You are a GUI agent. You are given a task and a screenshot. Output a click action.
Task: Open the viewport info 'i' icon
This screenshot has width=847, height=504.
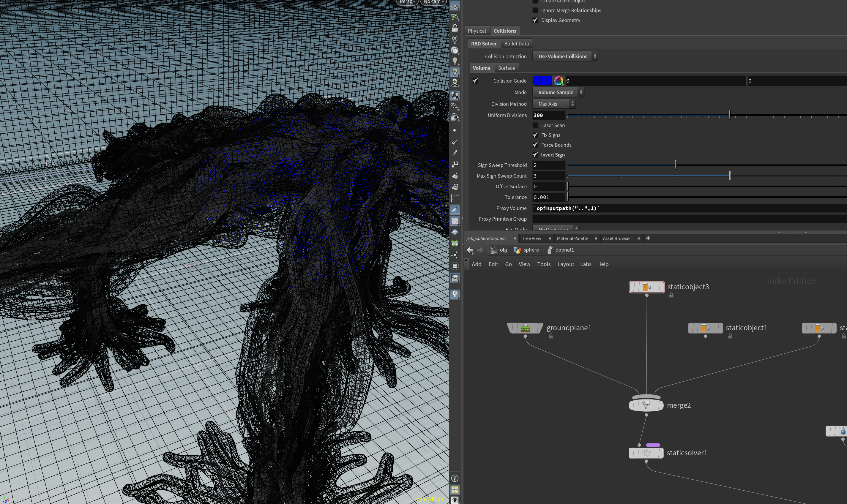pyautogui.click(x=455, y=478)
